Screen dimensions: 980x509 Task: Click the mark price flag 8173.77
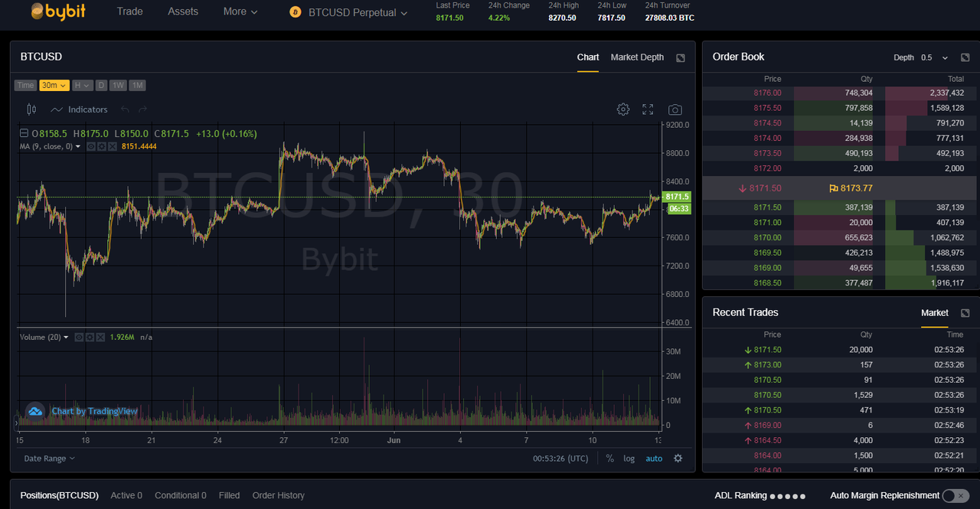pos(851,188)
